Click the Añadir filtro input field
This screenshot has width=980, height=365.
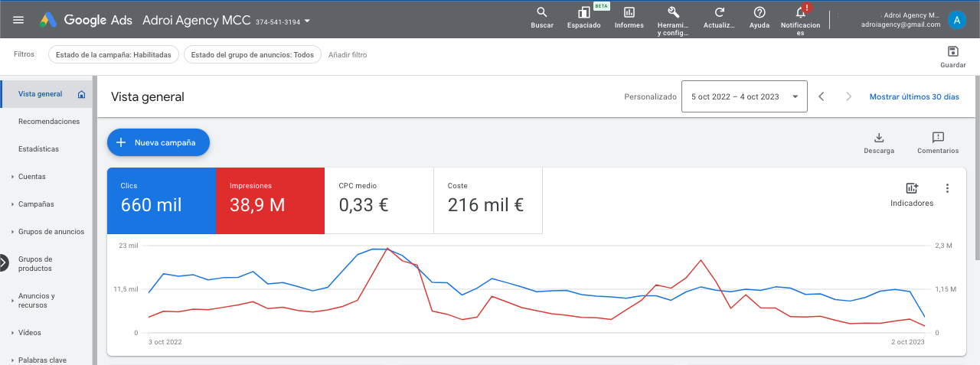(x=348, y=55)
